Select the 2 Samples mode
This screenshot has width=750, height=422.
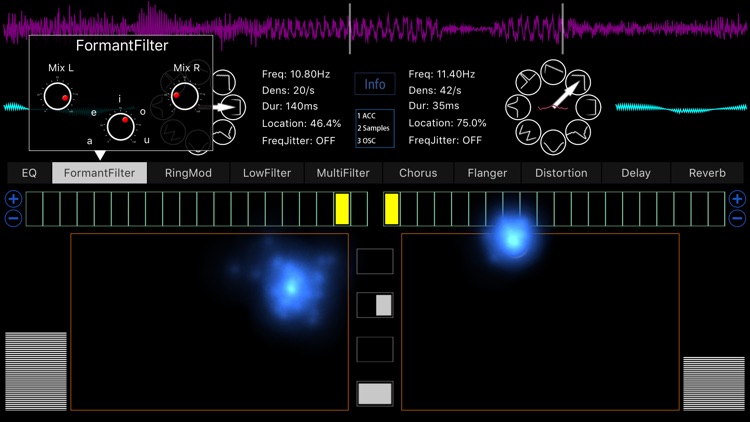click(374, 128)
